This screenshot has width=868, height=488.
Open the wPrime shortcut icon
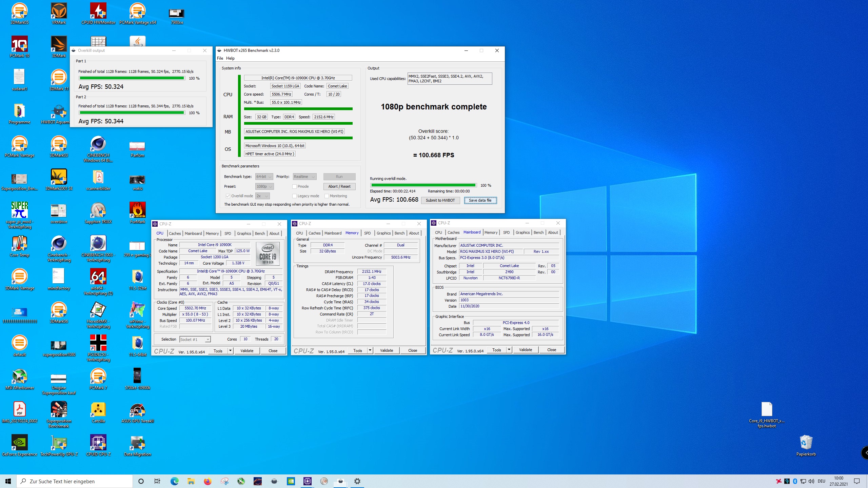pyautogui.click(x=138, y=315)
